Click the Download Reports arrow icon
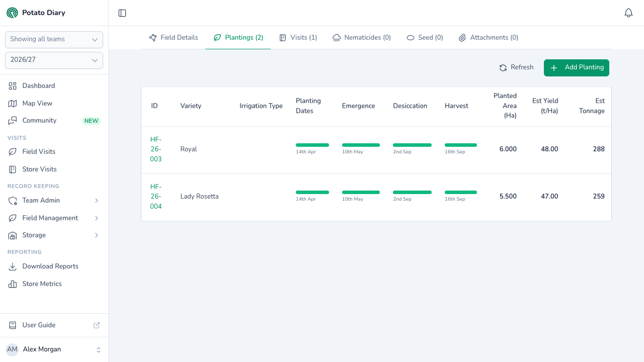The width and height of the screenshot is (644, 362). (x=13, y=266)
